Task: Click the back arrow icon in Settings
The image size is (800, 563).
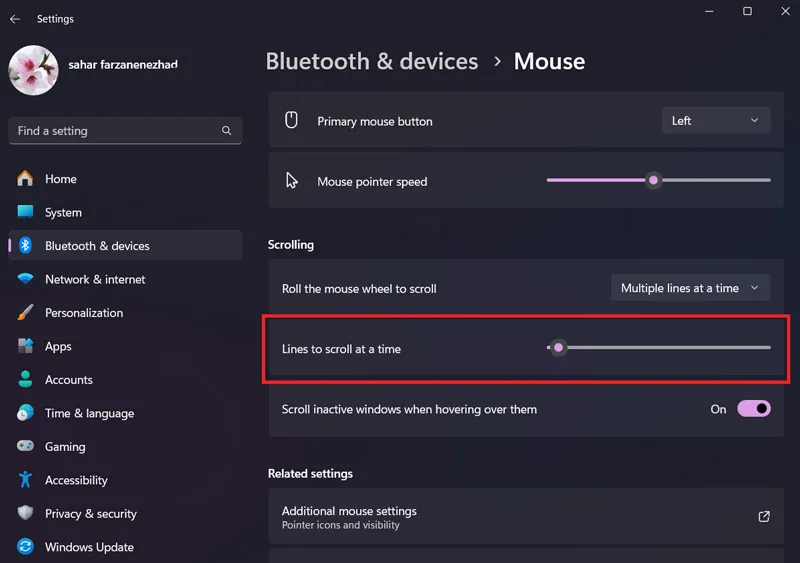Action: (15, 19)
